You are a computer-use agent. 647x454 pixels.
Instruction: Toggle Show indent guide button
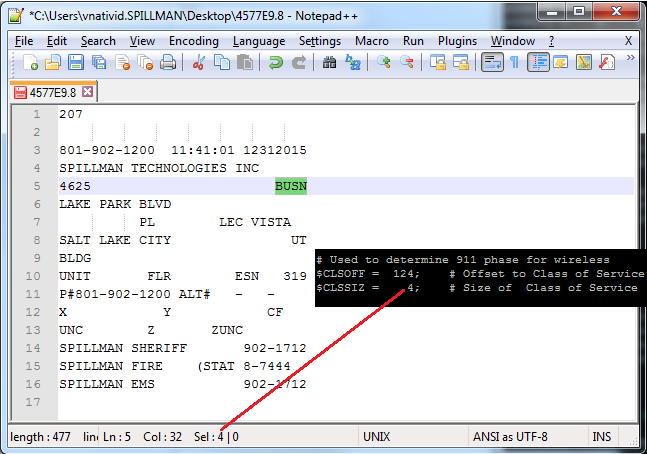click(538, 63)
